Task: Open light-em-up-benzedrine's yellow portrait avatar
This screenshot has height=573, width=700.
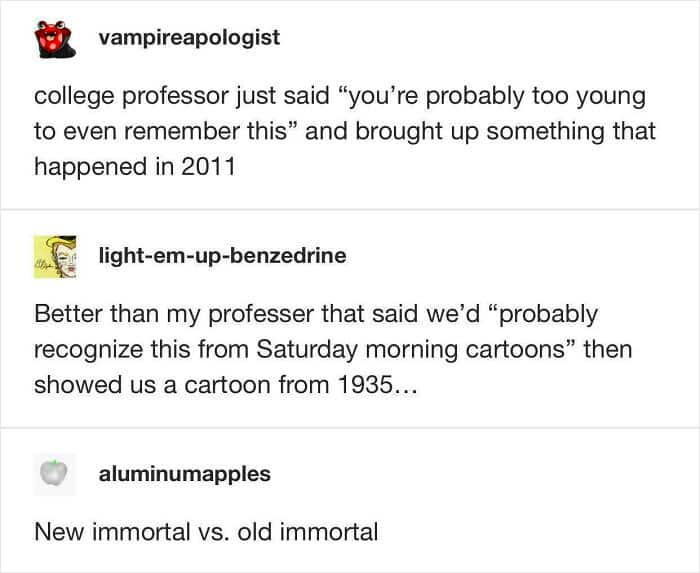Action: [x=55, y=257]
